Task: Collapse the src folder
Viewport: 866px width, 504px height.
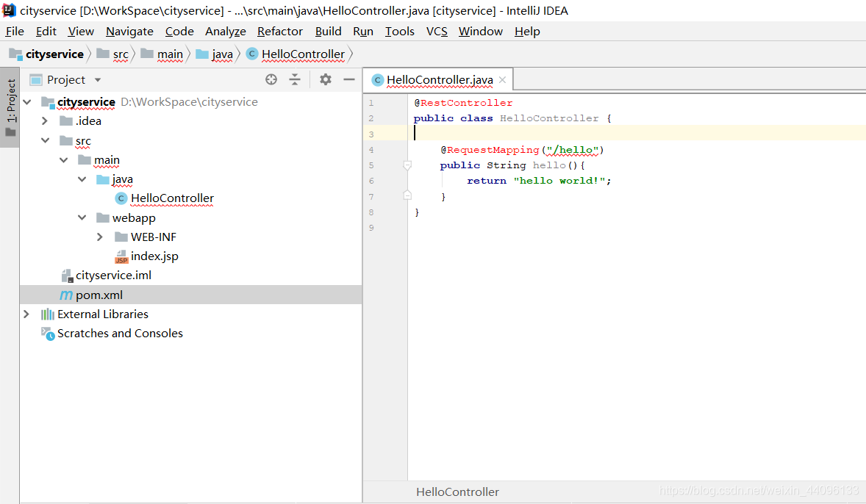Action: (x=46, y=140)
